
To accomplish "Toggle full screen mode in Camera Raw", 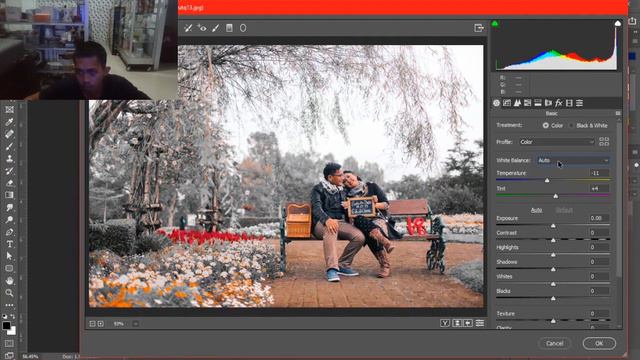I will click(x=479, y=28).
